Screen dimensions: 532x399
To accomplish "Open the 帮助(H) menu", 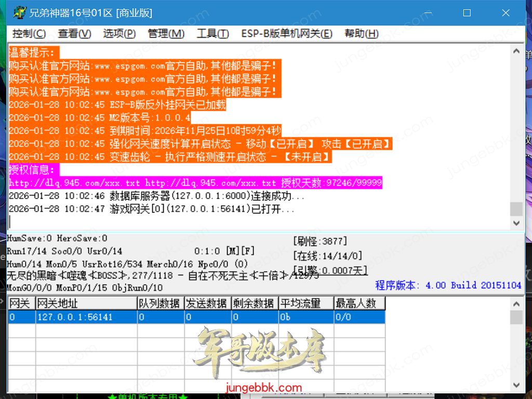I will pos(361,34).
